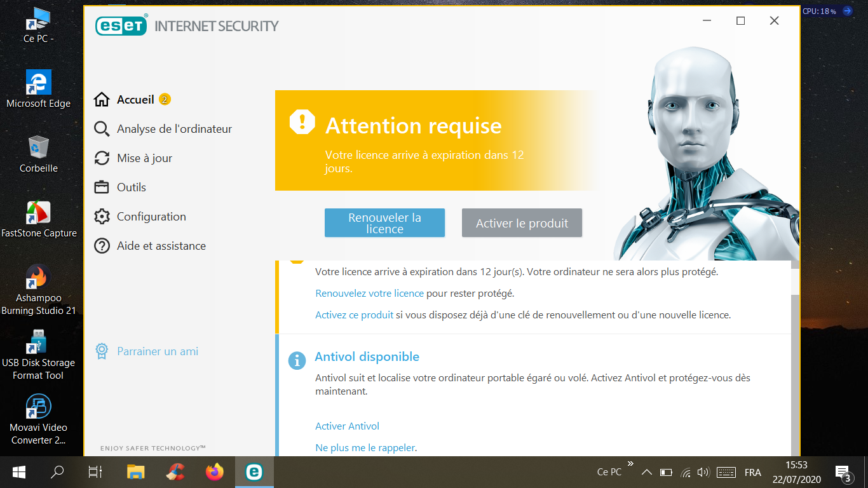Click the Activer Antivol link
868x488 pixels.
pos(347,426)
